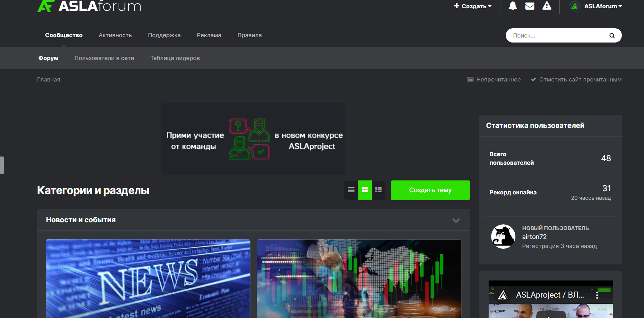The height and width of the screenshot is (318, 644).
Task: Click Отметить сайт прочитанным
Action: [576, 79]
